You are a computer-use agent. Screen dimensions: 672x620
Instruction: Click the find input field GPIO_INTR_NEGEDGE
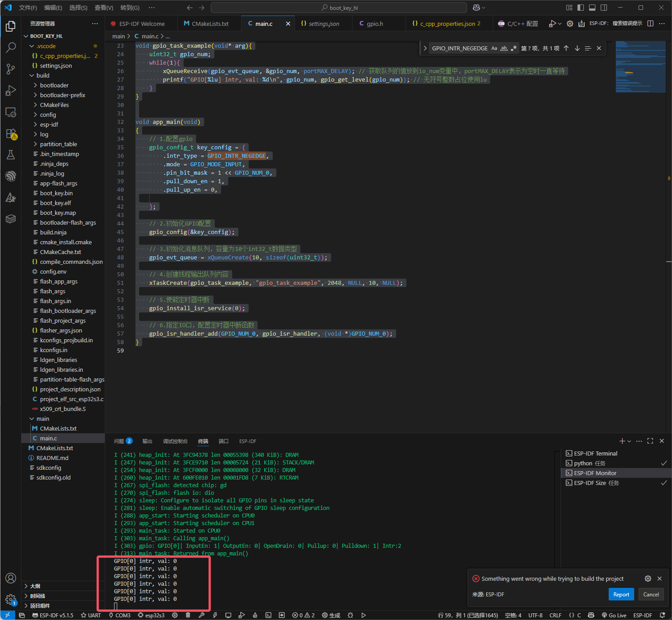tap(459, 48)
